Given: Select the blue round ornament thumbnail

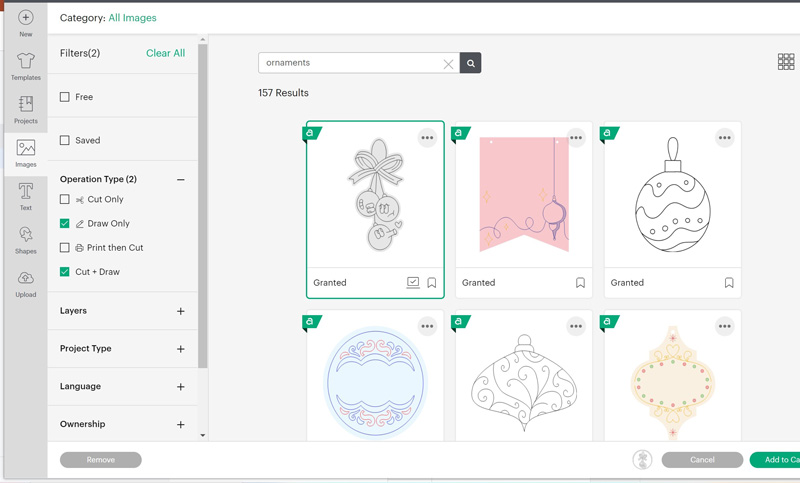Looking at the screenshot, I should 376,384.
